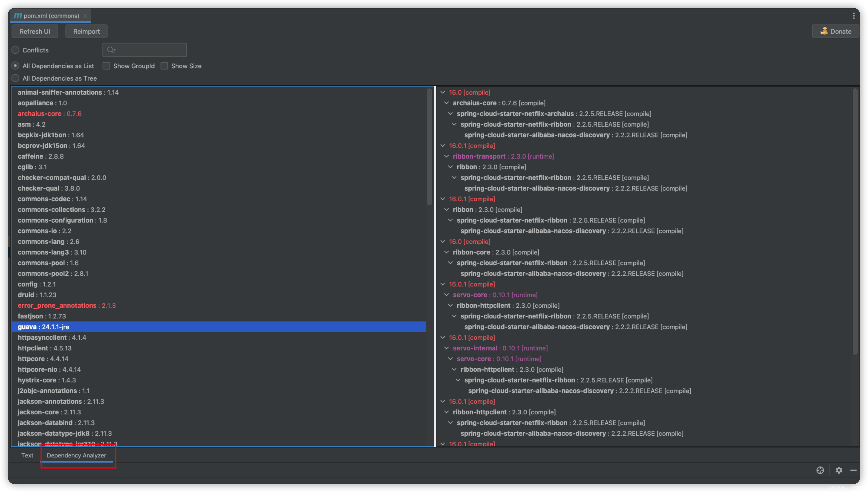Enable the Show GroupId checkbox
The image size is (868, 492).
tap(106, 66)
